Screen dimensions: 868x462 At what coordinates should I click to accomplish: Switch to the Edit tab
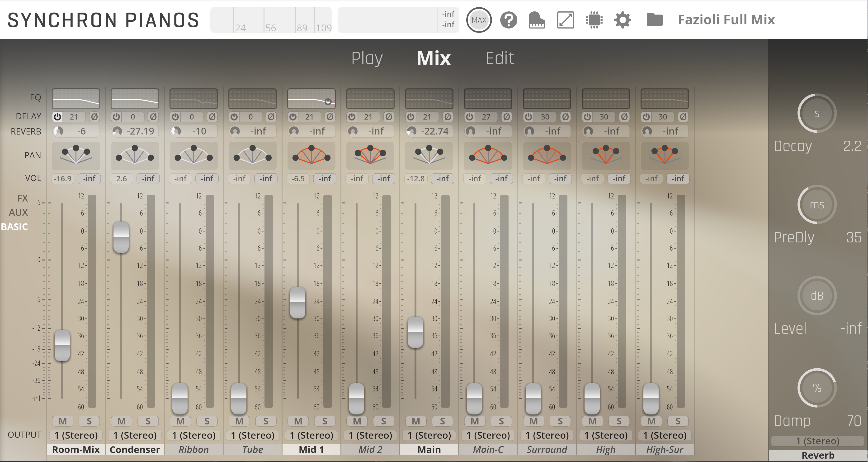[x=500, y=58]
